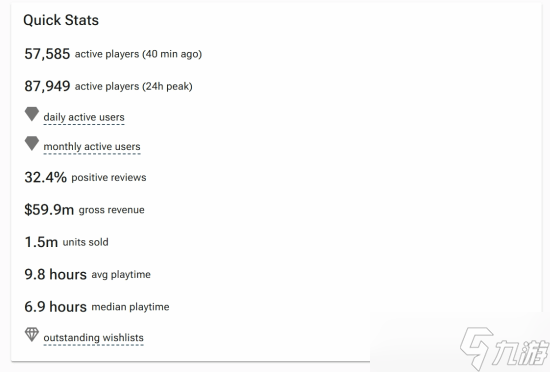Click the Quick Stats heading
Screen dimensions: 550x372
pos(61,20)
